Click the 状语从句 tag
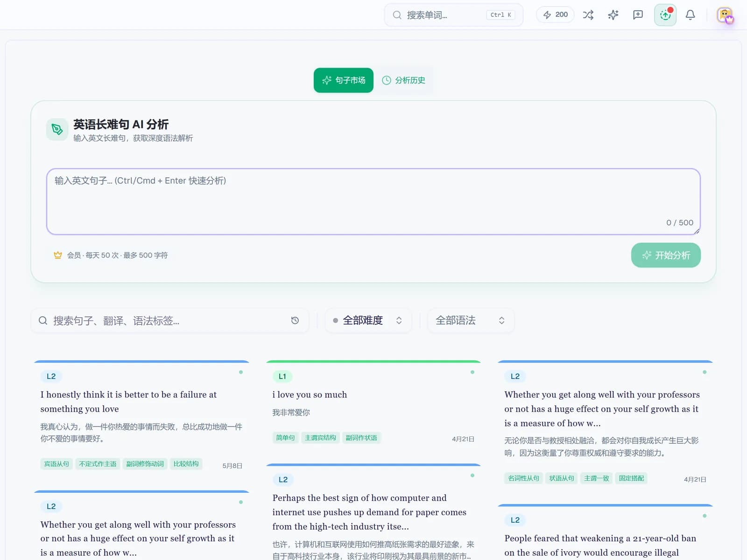 (x=562, y=478)
